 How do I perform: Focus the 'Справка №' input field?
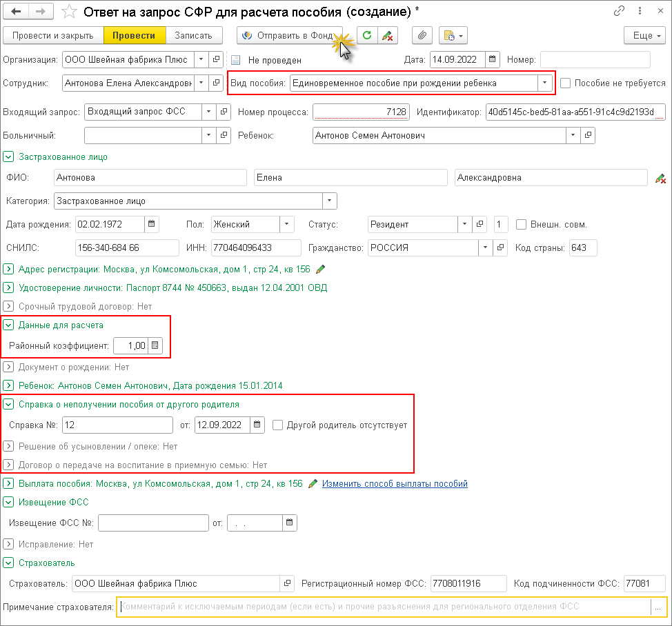[117, 425]
